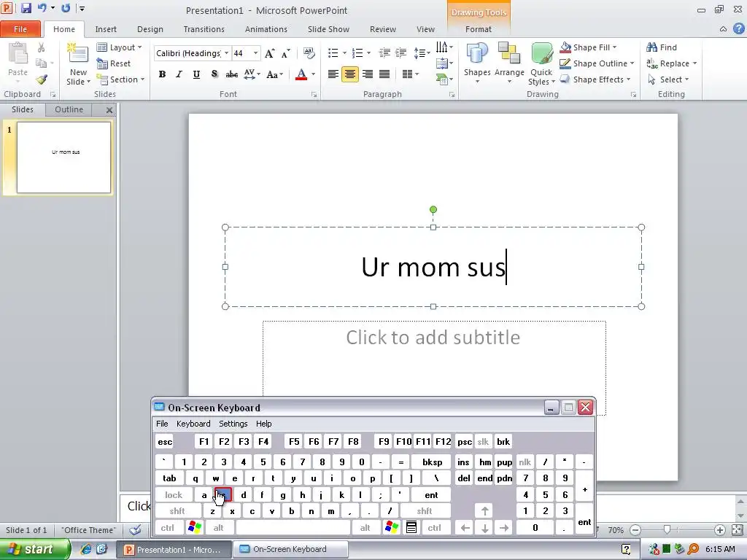Click the green rotation handle above the title
The image size is (747, 560).
(433, 209)
